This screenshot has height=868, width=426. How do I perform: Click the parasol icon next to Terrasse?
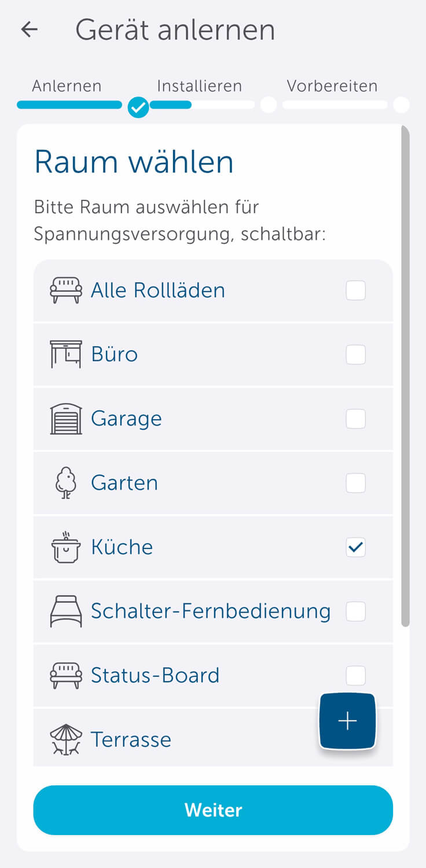pyautogui.click(x=65, y=739)
